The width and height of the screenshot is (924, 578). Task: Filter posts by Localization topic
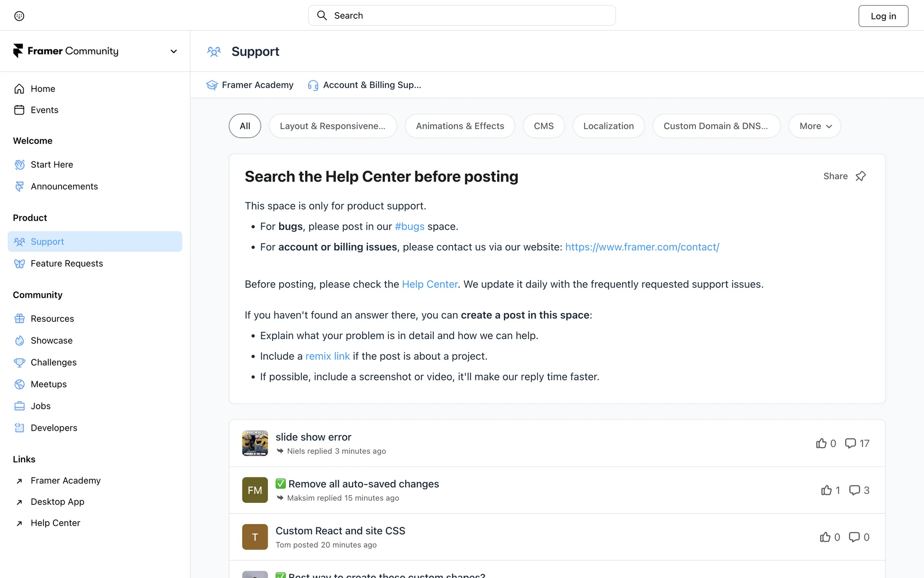point(608,126)
